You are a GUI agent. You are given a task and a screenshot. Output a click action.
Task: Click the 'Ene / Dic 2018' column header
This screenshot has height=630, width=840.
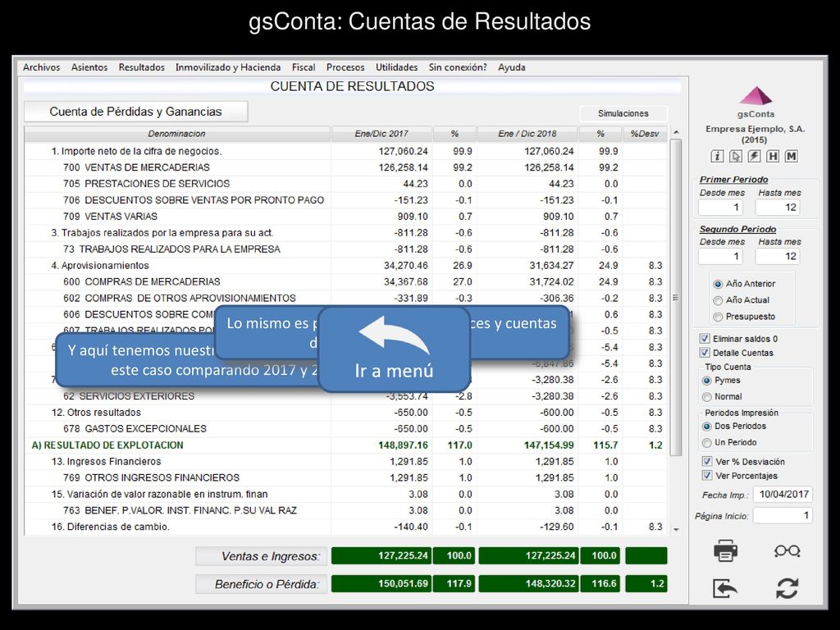[527, 134]
